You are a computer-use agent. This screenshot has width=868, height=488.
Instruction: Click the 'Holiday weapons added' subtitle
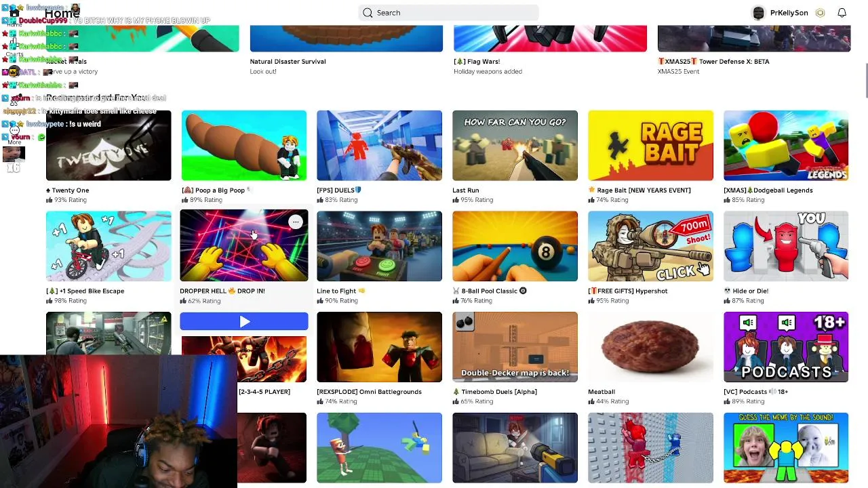488,71
